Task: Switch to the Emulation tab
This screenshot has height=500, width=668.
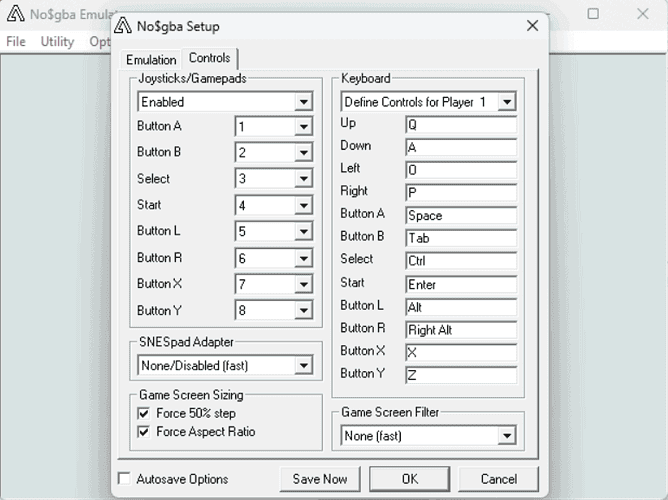Action: pos(151,60)
